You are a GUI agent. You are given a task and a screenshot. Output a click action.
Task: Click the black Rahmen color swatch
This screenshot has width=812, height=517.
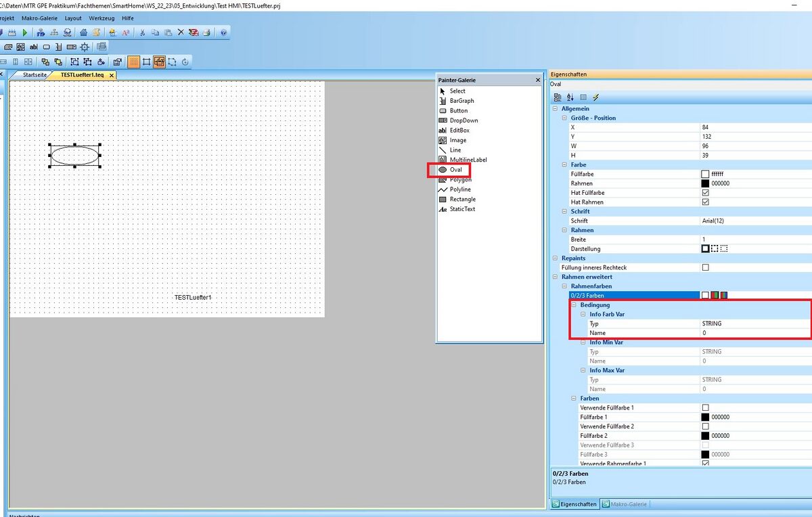point(705,183)
